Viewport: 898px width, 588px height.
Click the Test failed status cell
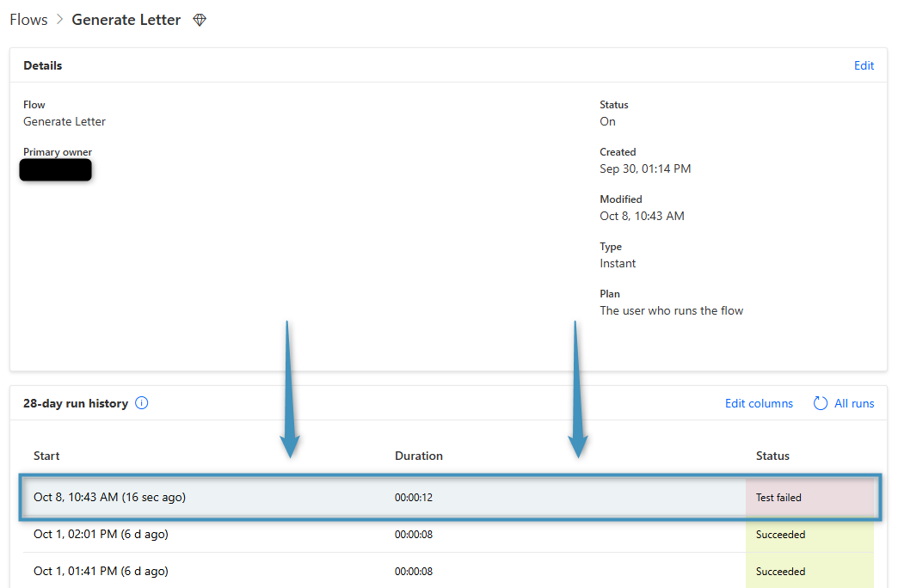tap(778, 498)
